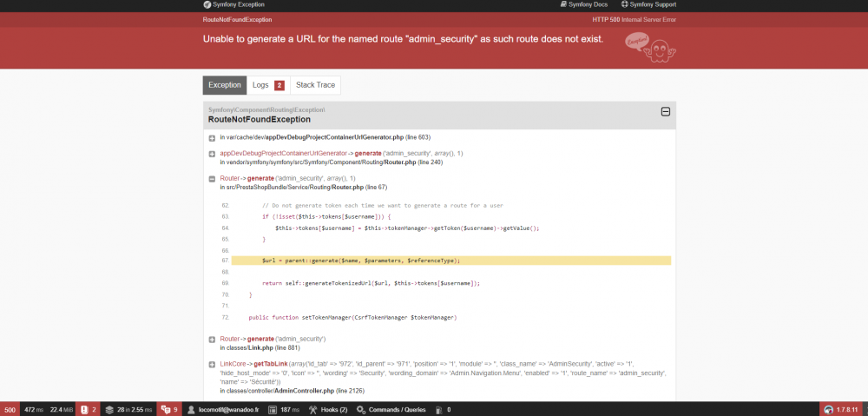Collapse the RouteNotFoundException block
The image size is (868, 416).
pos(666,112)
